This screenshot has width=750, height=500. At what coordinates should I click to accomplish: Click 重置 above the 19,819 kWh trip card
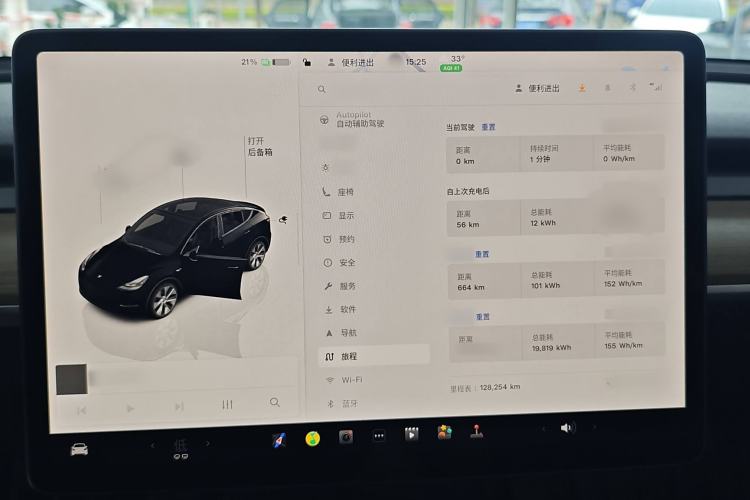tap(483, 317)
